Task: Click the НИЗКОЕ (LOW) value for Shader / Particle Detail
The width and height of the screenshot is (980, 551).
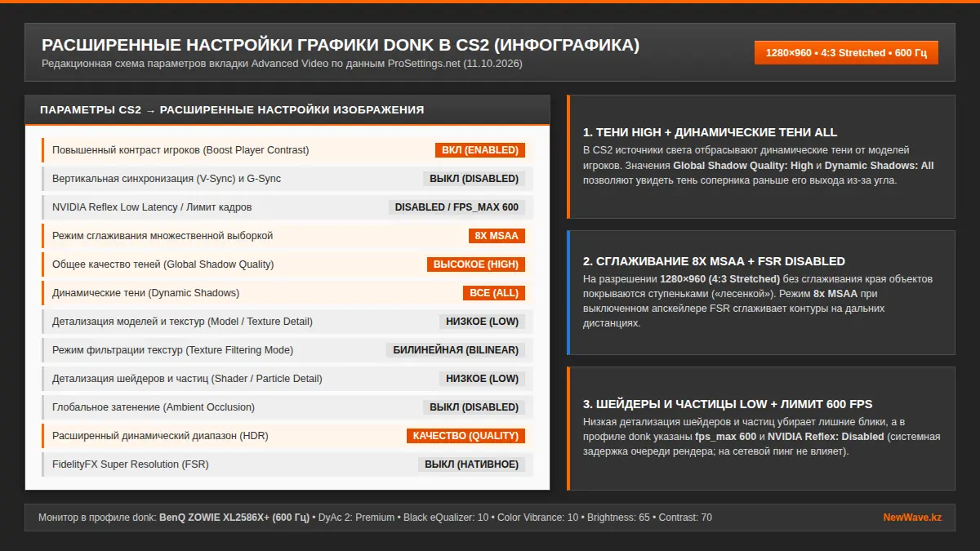Action: 482,379
